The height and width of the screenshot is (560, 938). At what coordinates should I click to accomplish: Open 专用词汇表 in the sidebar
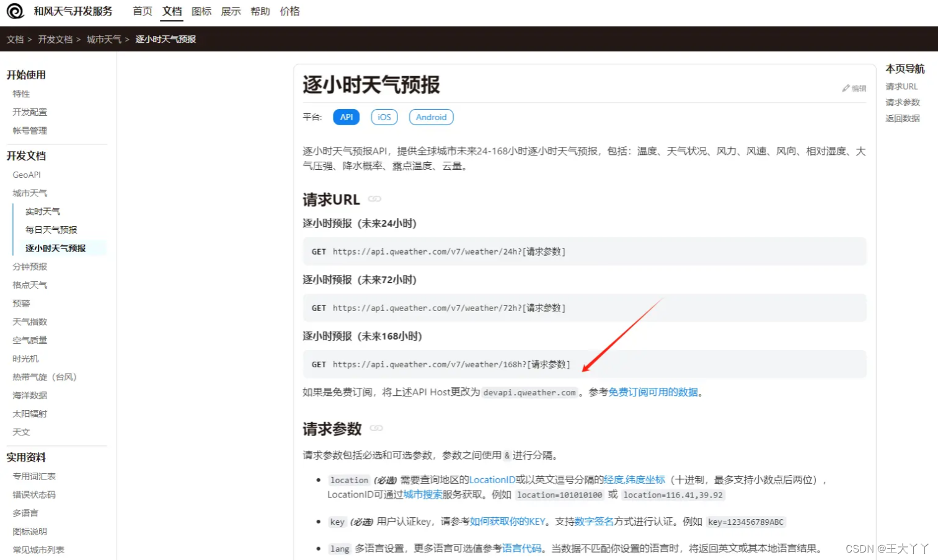click(x=34, y=476)
